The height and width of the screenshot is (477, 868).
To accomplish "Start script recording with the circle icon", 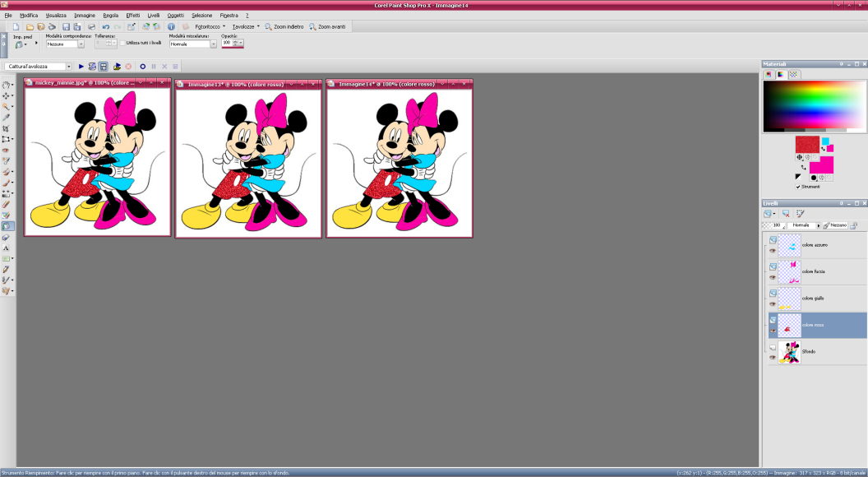I will (143, 67).
